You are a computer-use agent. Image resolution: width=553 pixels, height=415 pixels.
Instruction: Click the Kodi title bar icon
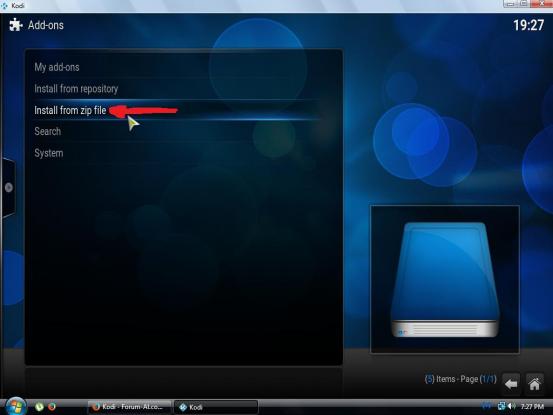coord(4,5)
